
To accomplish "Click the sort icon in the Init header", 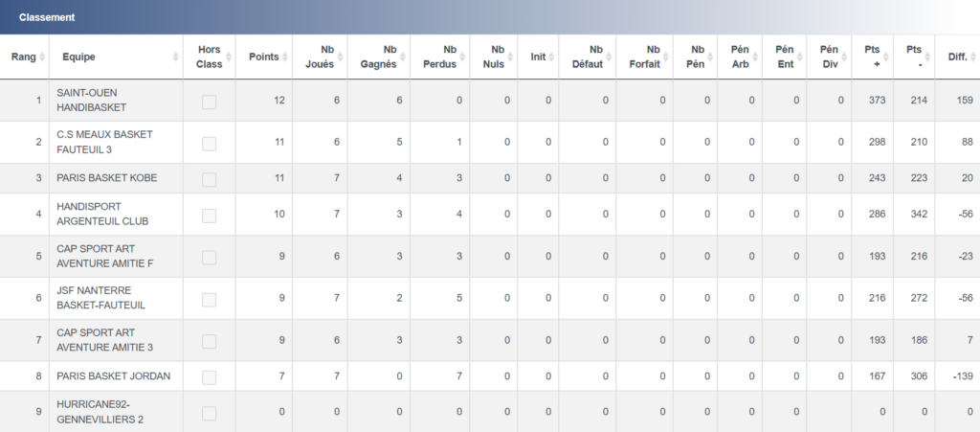I will 551,57.
